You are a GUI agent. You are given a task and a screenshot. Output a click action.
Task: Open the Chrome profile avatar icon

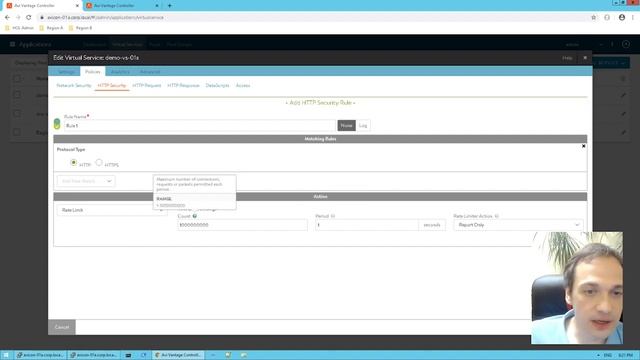point(622,18)
